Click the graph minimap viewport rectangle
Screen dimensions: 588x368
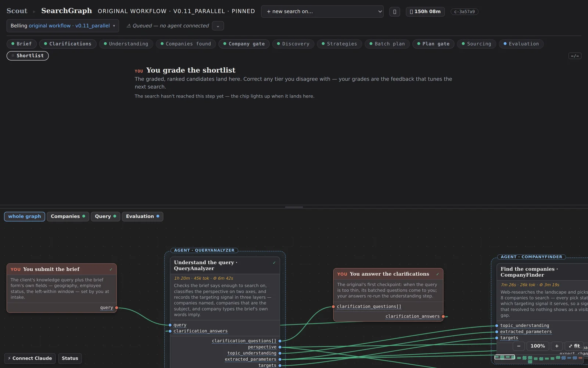[504, 357]
